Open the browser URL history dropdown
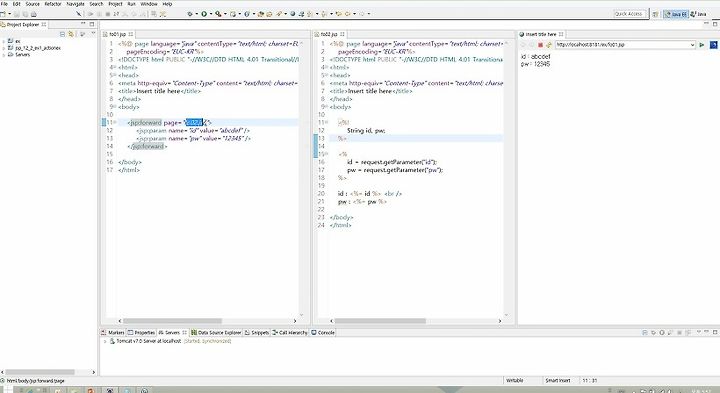This screenshot has width=720, height=393. click(x=692, y=45)
